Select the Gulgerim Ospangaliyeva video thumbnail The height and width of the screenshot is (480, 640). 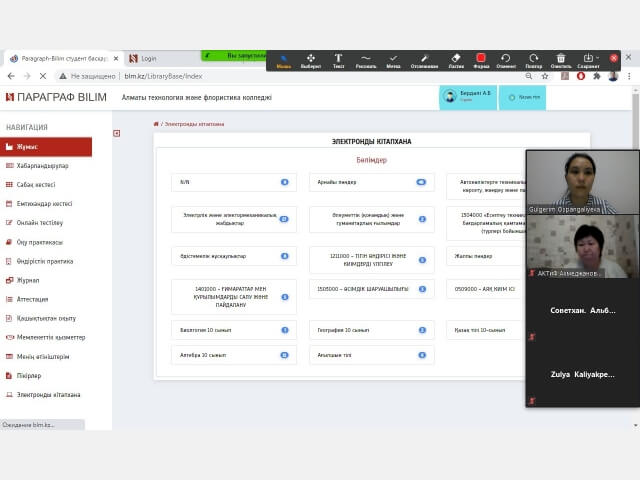582,182
